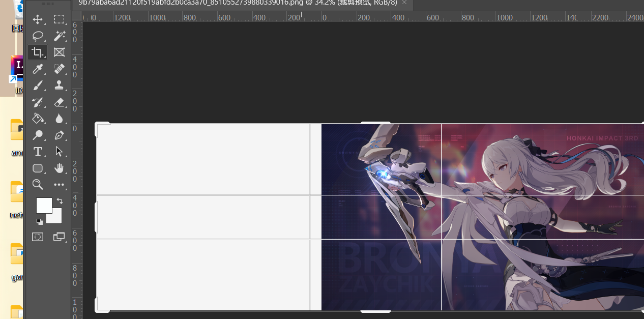The width and height of the screenshot is (644, 319).
Task: Select the Eyedropper tool
Action: tap(38, 68)
